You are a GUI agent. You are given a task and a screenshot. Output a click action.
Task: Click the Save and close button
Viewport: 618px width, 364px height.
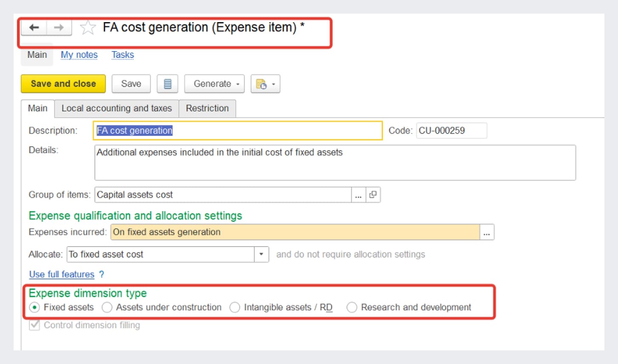[63, 84]
